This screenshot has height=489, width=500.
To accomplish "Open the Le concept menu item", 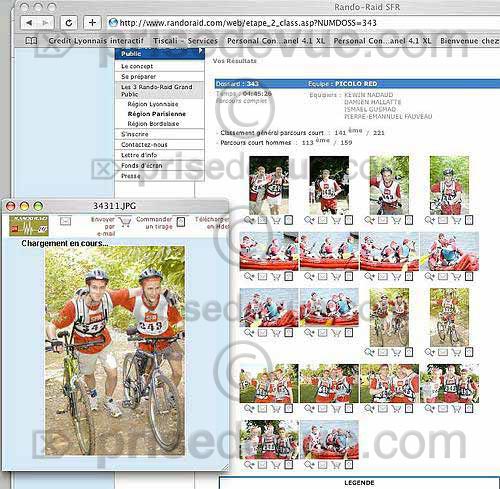I will [137, 66].
